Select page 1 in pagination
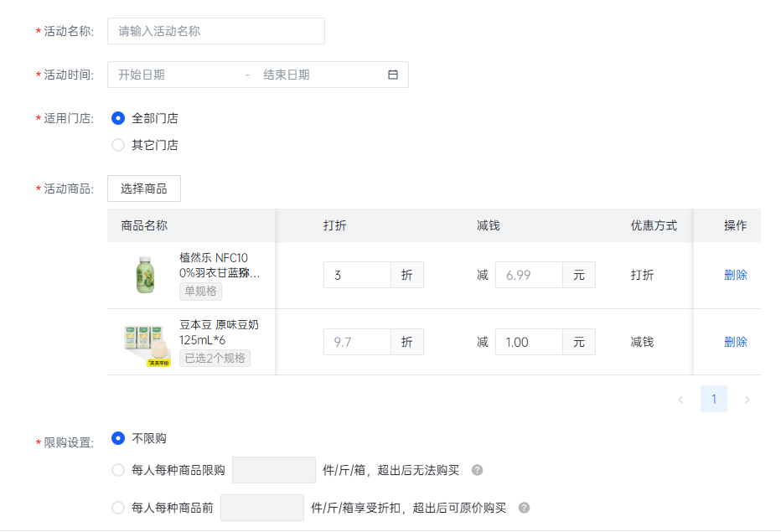This screenshot has height=532, width=781. point(713,400)
